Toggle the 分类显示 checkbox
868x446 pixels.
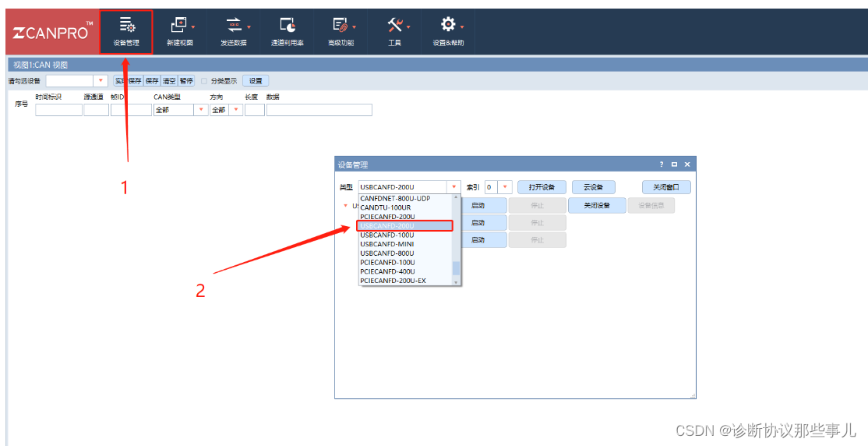coord(203,81)
